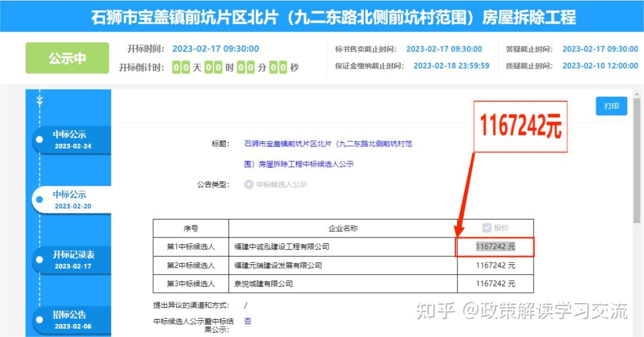Click the 序号 column header
This screenshot has height=337, width=644.
pyautogui.click(x=191, y=228)
